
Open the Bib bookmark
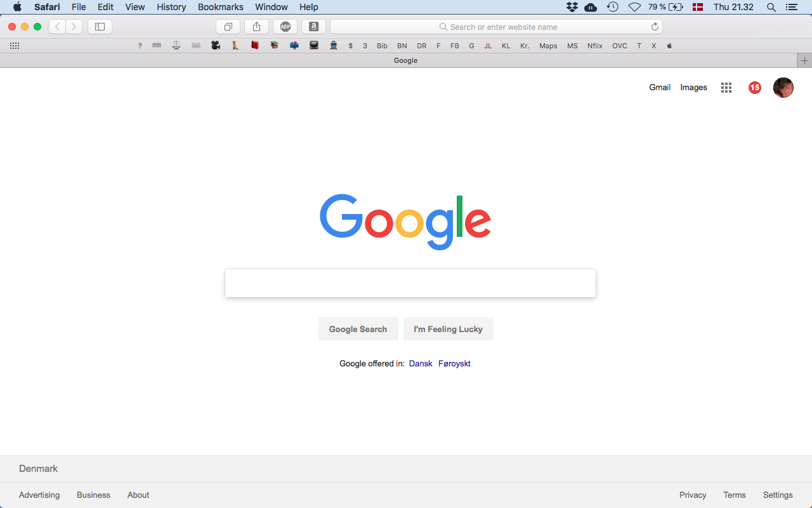point(382,46)
